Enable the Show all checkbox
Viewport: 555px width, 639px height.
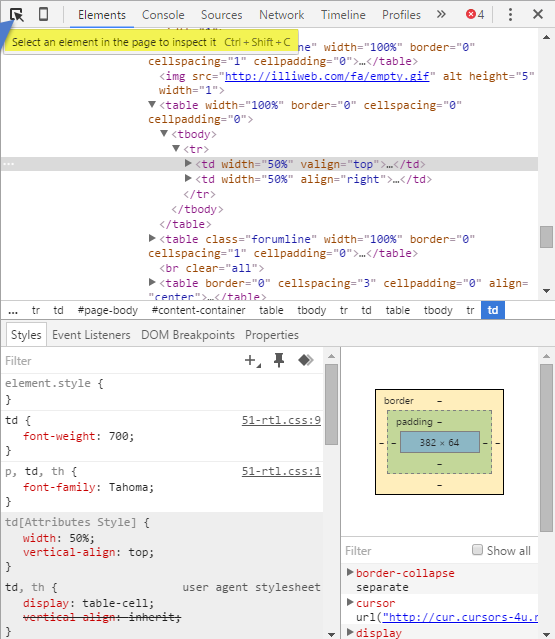click(477, 550)
